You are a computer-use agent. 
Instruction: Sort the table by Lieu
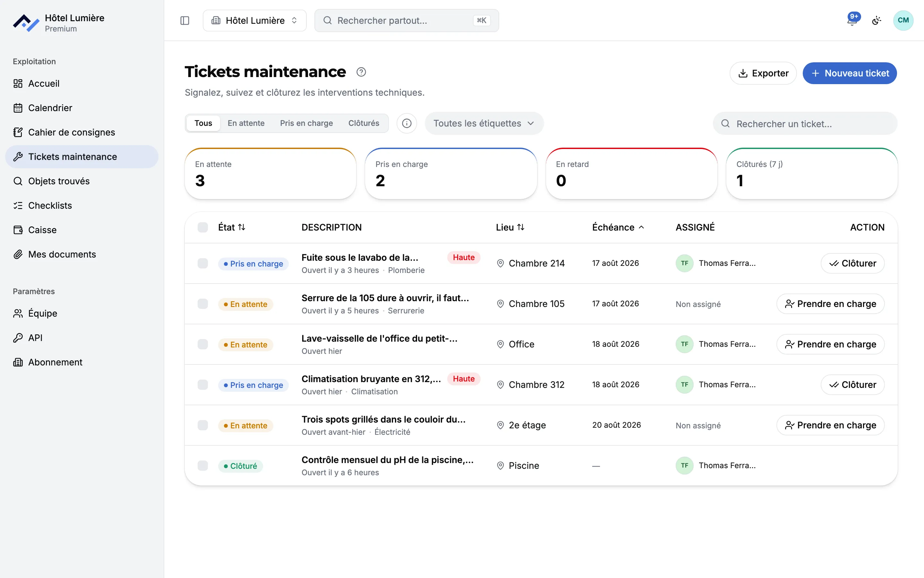(510, 227)
